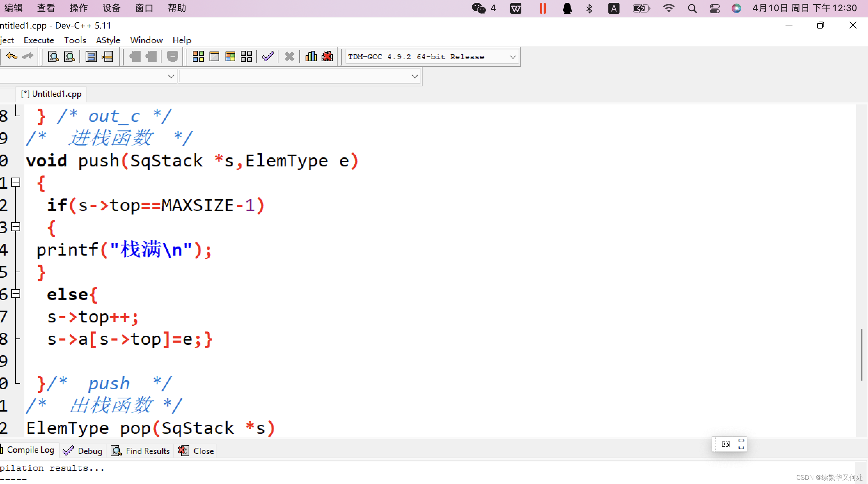Click the Undo arrow icon
Image resolution: width=868 pixels, height=484 pixels.
11,56
